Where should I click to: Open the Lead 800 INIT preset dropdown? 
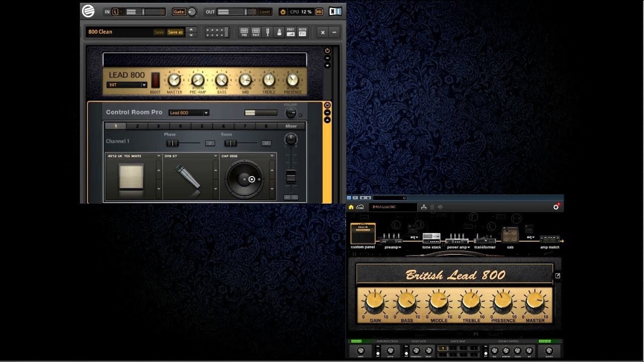point(127,85)
